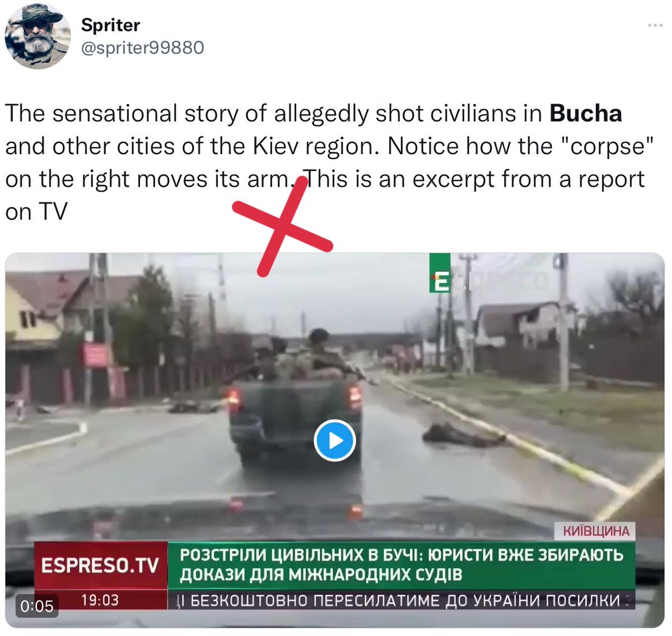The image size is (672, 636).
Task: Click the red sign on the fence
Action: click(97, 355)
